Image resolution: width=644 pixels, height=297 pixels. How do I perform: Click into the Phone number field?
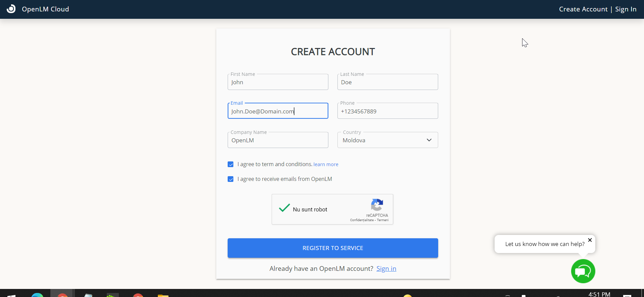tap(387, 111)
